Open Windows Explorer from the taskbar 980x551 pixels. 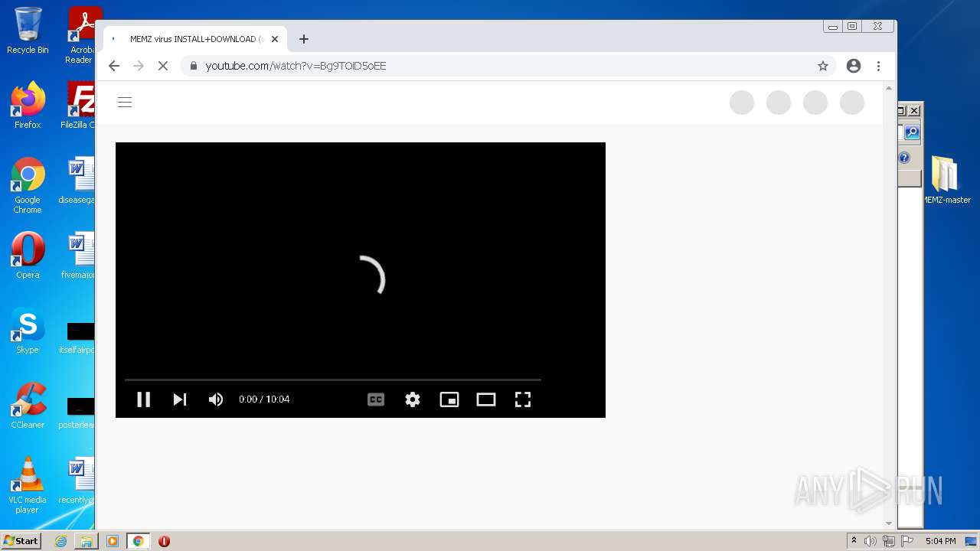[x=87, y=541]
